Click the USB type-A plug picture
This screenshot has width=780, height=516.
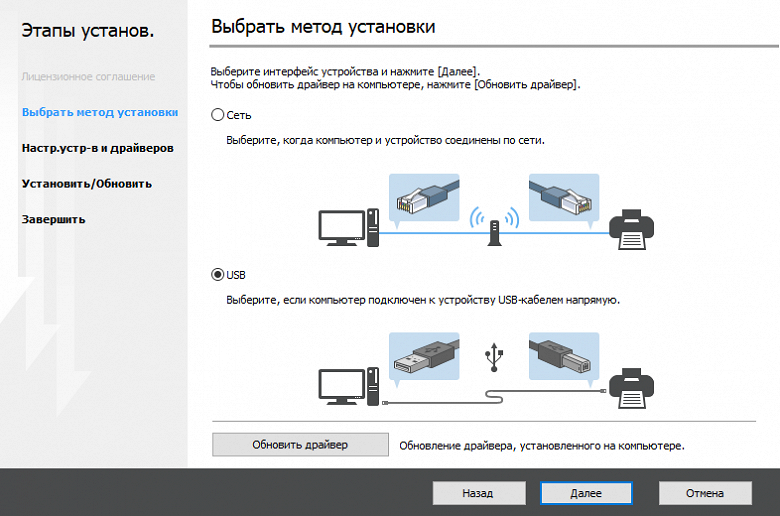424,356
